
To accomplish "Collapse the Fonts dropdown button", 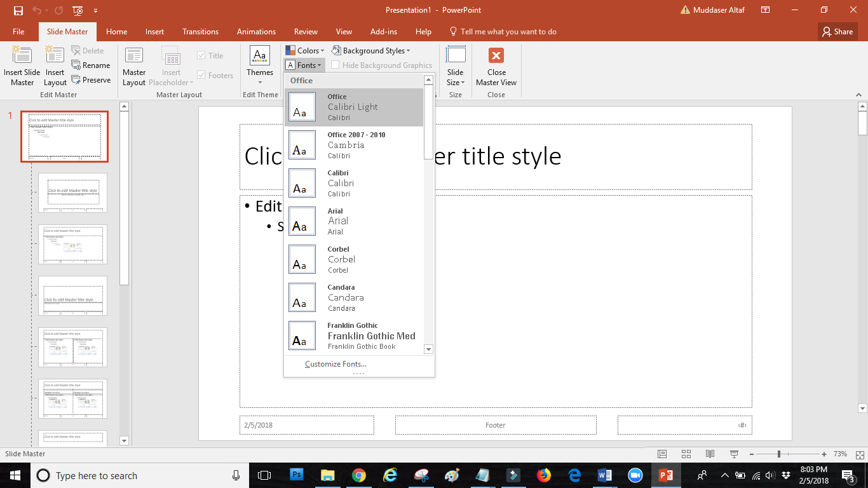I will click(304, 65).
